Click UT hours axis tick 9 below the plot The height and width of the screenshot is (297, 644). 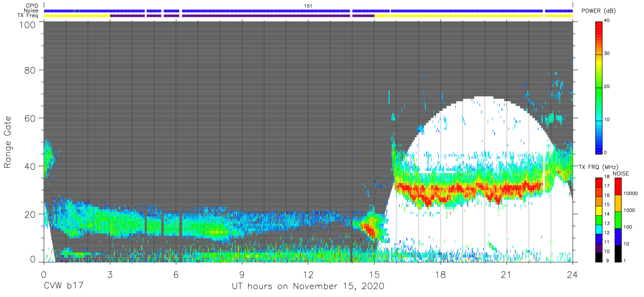point(242,274)
